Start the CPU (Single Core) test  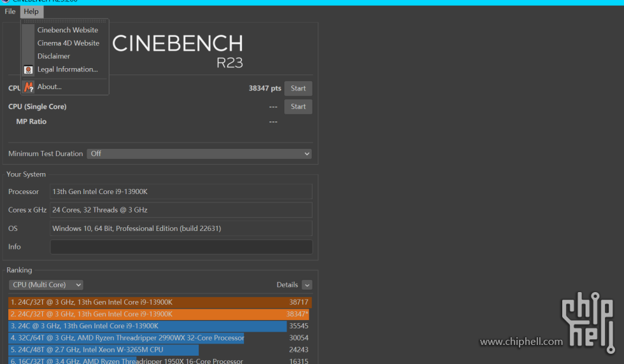[298, 107]
